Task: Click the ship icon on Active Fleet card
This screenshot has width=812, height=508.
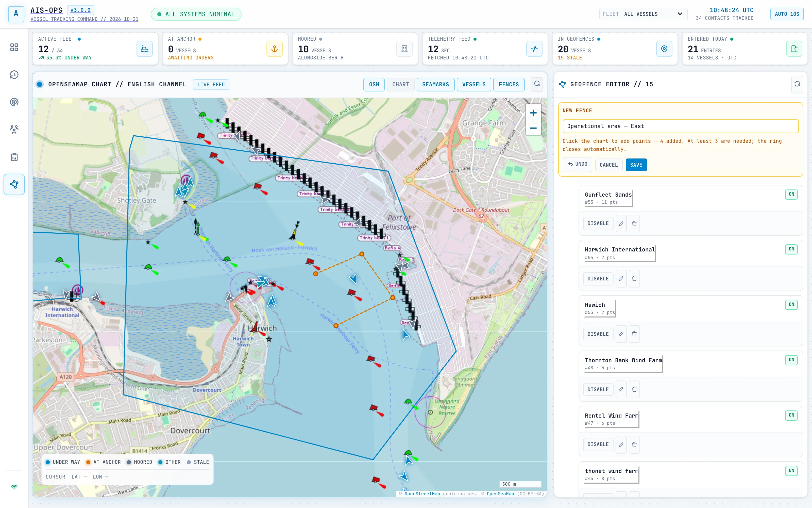Action: click(145, 49)
